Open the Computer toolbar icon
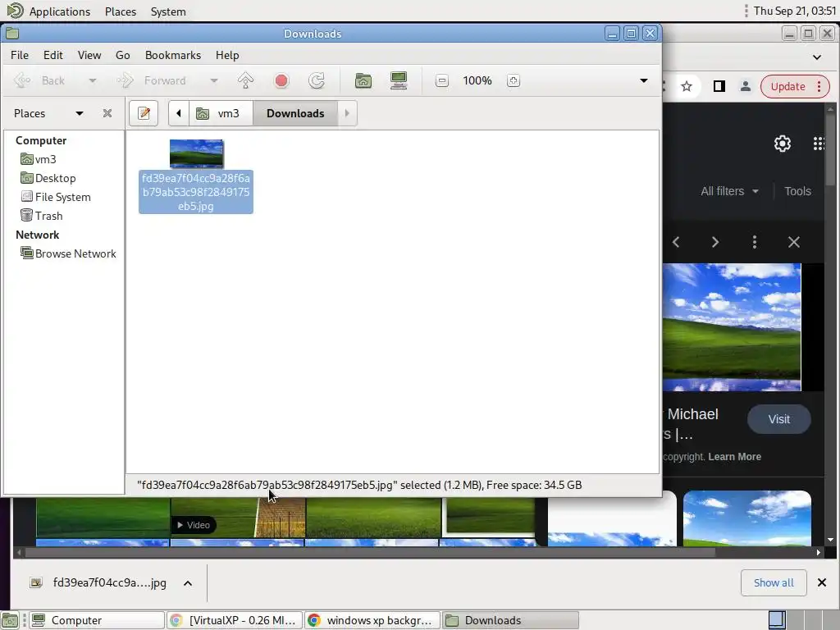The width and height of the screenshot is (840, 630). tap(399, 80)
